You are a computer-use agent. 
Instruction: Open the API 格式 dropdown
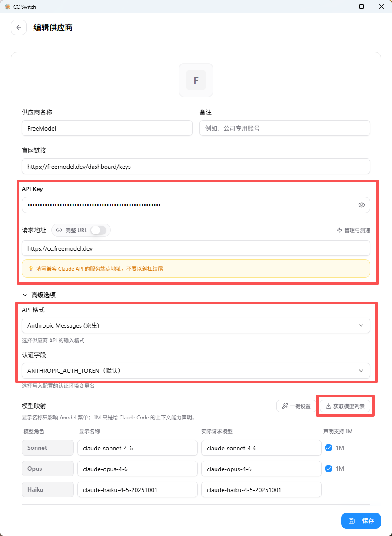[196, 325]
